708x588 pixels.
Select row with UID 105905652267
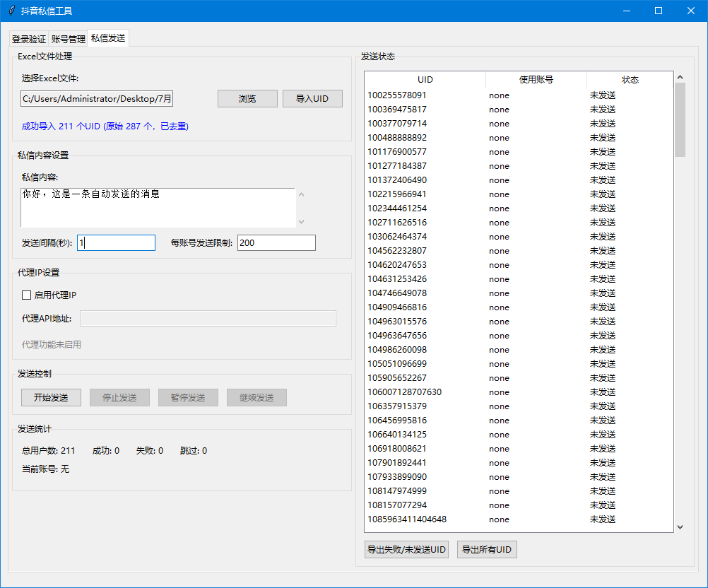[519, 378]
